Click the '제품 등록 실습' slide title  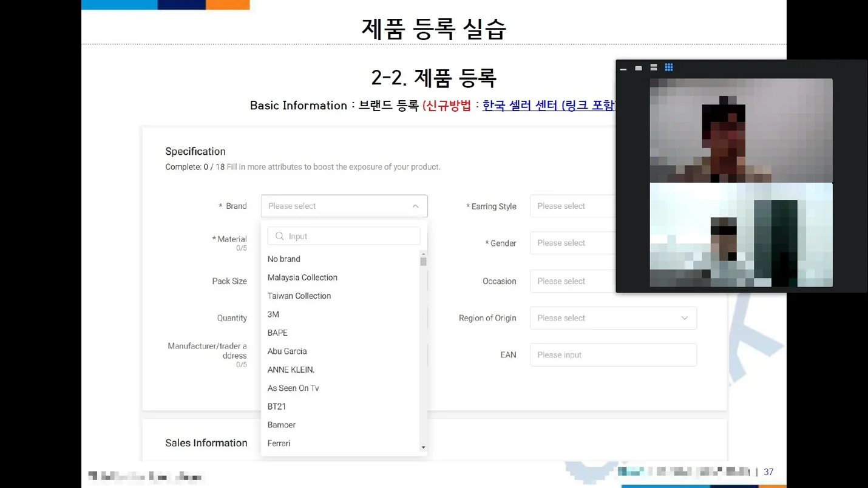pos(434,29)
